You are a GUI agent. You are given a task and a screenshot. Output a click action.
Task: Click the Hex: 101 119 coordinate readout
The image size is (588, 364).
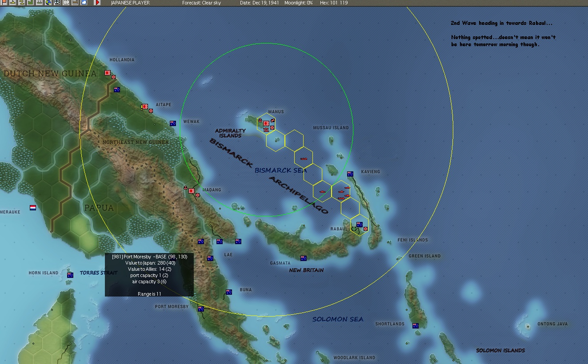334,3
